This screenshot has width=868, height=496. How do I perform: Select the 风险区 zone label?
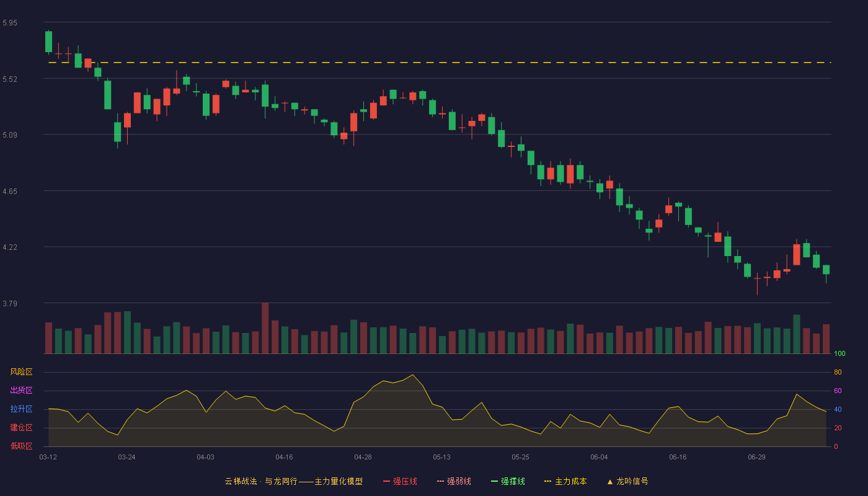click(x=21, y=372)
